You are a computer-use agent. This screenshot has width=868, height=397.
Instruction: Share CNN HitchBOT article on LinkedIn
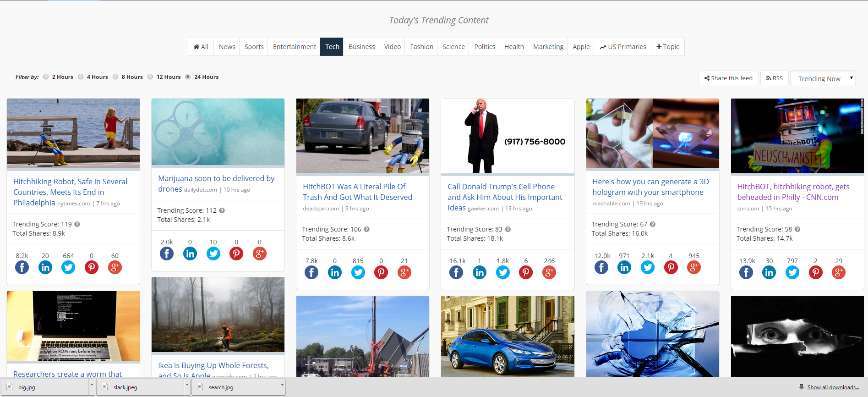click(769, 272)
